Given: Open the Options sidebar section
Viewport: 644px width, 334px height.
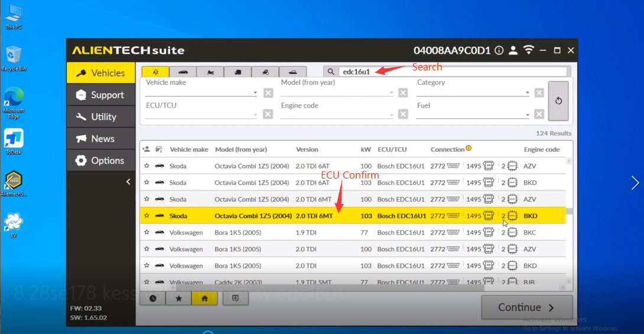Looking at the screenshot, I should tap(101, 160).
